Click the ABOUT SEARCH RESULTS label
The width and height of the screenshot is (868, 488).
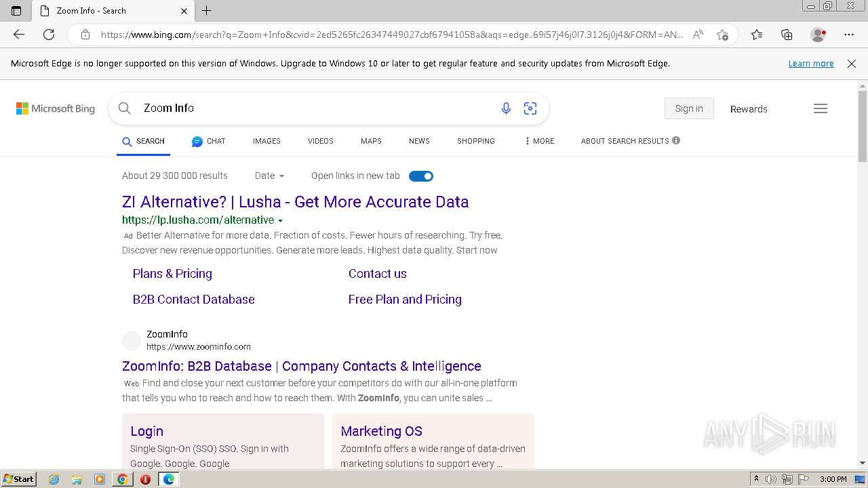click(625, 141)
